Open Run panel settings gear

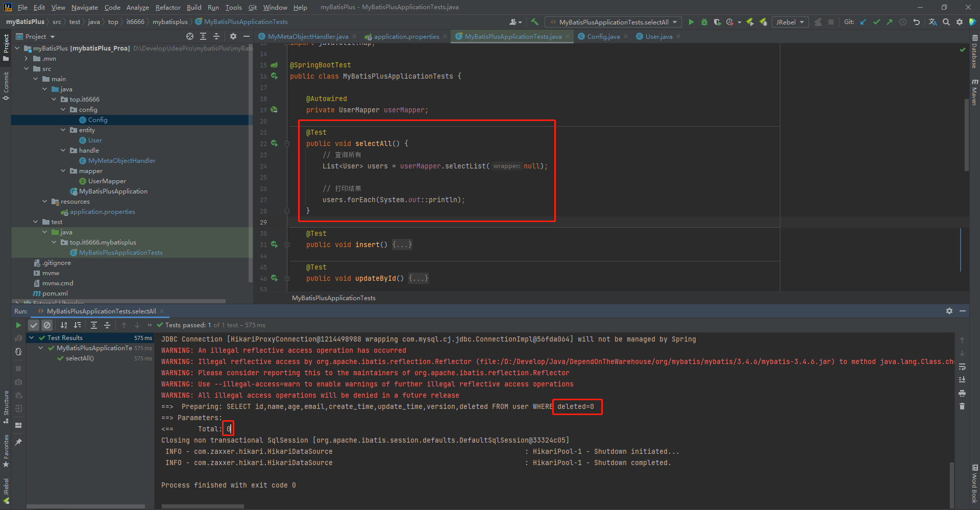pos(949,311)
